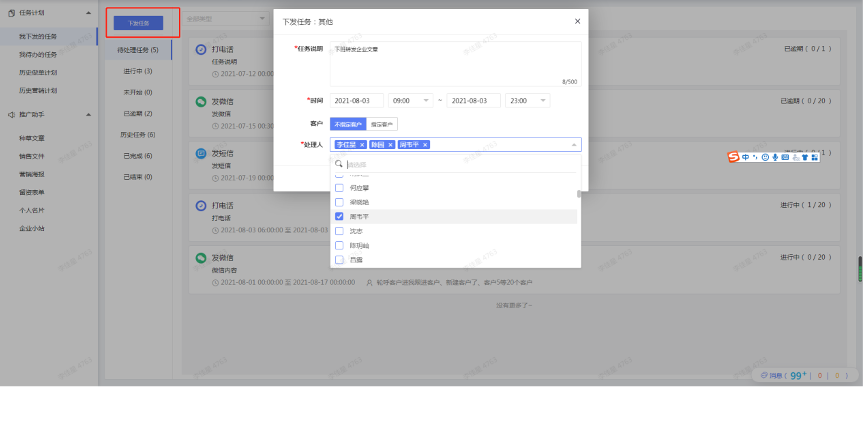Collapse the 处理人 dropdown arrow
This screenshot has height=422, width=864.
[574, 145]
